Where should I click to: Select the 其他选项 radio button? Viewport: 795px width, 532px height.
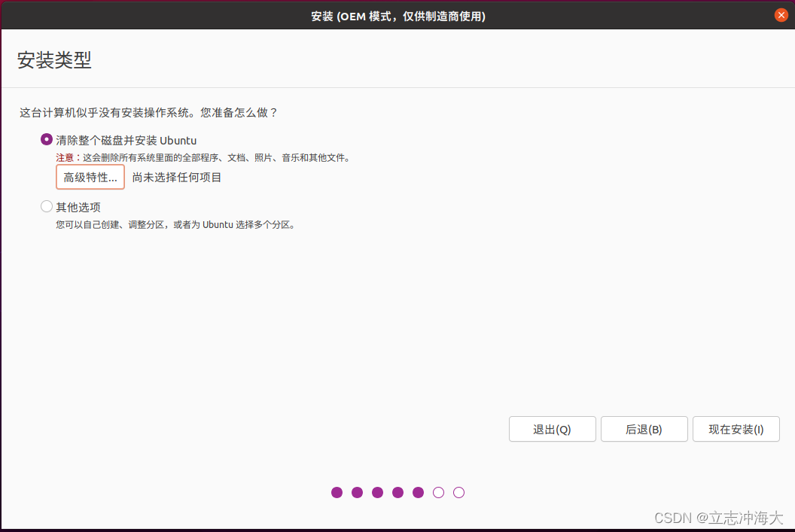click(x=46, y=206)
